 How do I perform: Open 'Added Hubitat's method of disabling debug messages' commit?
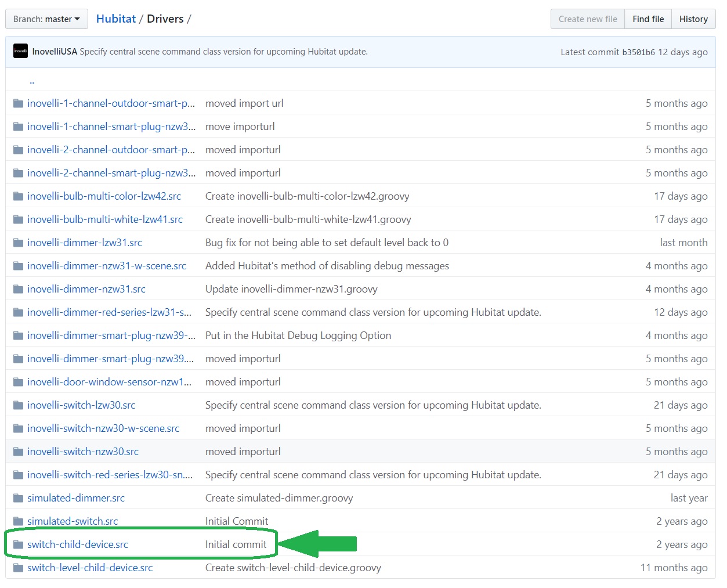point(327,266)
